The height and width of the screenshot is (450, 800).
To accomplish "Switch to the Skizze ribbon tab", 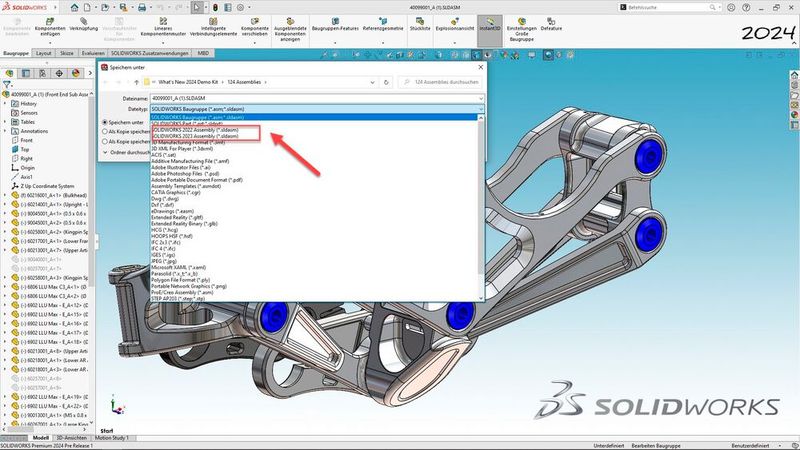I will 67,53.
